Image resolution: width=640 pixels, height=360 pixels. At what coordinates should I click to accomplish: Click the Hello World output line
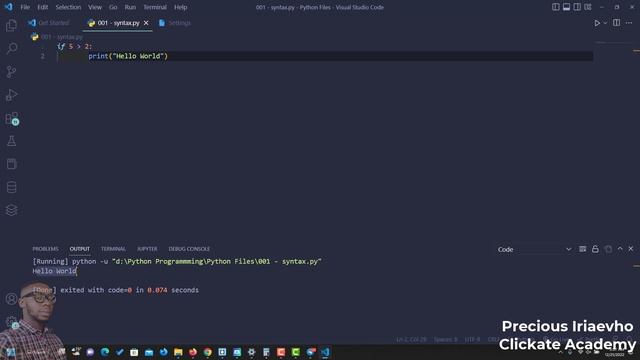point(54,271)
